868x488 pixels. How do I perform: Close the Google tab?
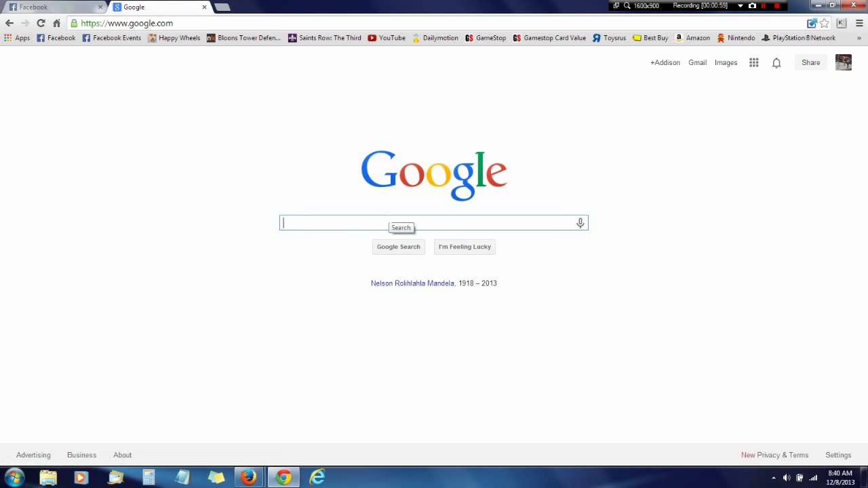click(204, 7)
